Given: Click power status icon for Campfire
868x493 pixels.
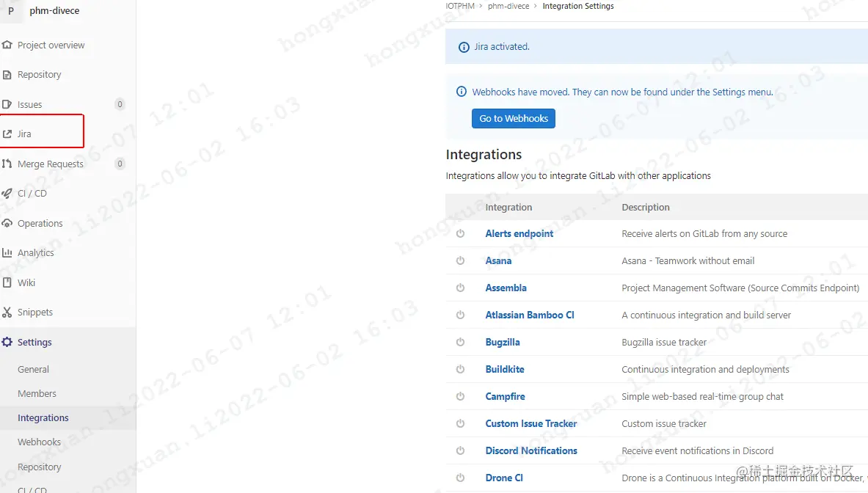Looking at the screenshot, I should [460, 396].
